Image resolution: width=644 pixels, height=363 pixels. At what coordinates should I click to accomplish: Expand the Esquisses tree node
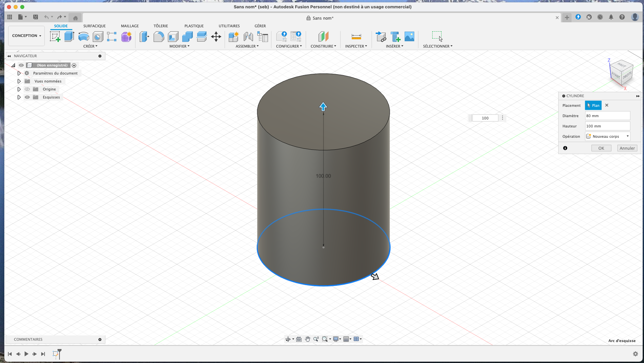point(19,97)
